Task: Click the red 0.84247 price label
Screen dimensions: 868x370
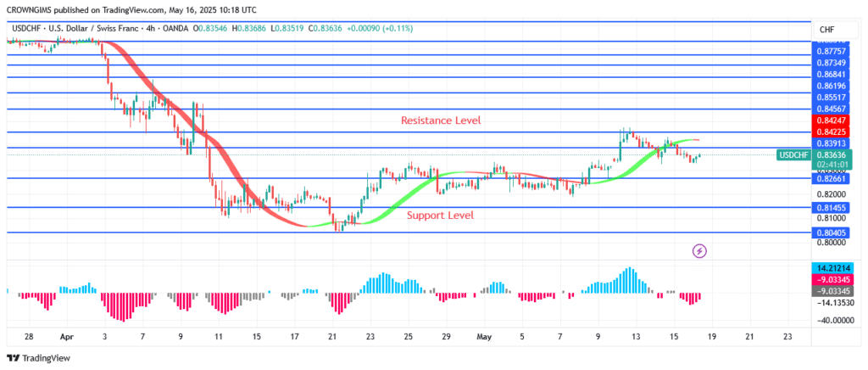Action: coord(832,121)
